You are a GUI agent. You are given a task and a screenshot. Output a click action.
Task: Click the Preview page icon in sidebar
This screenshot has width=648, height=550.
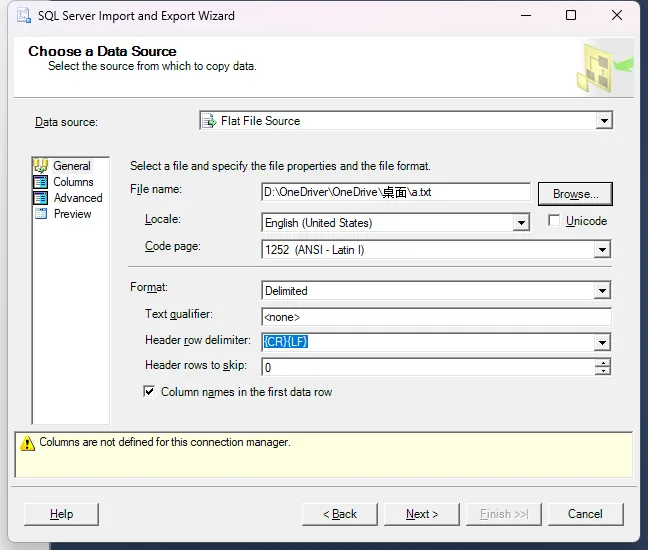coord(41,214)
